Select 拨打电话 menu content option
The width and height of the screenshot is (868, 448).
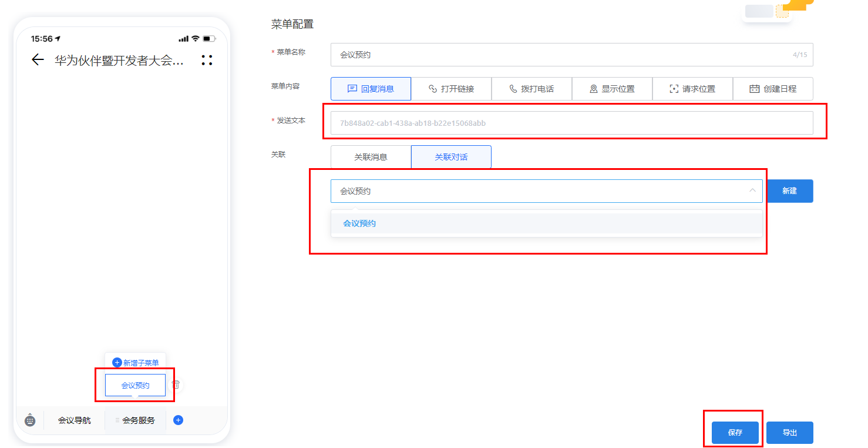pyautogui.click(x=531, y=89)
